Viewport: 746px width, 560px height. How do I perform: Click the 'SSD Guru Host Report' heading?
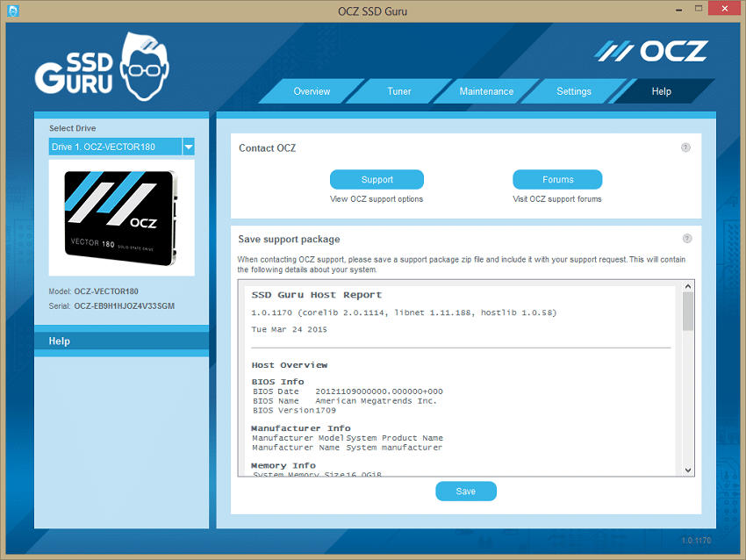[x=316, y=295]
